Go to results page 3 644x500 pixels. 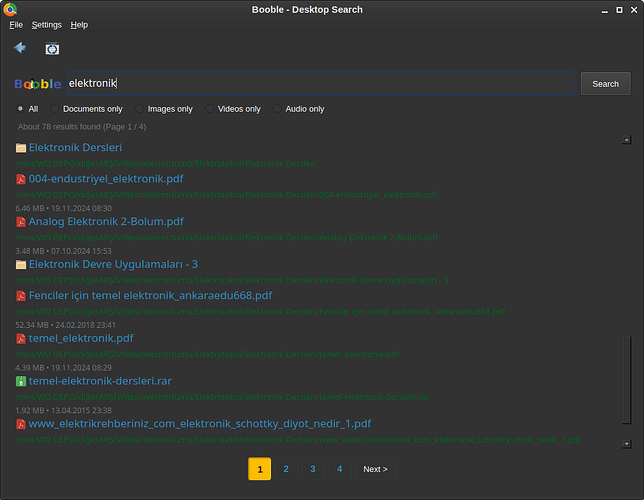[x=313, y=469]
